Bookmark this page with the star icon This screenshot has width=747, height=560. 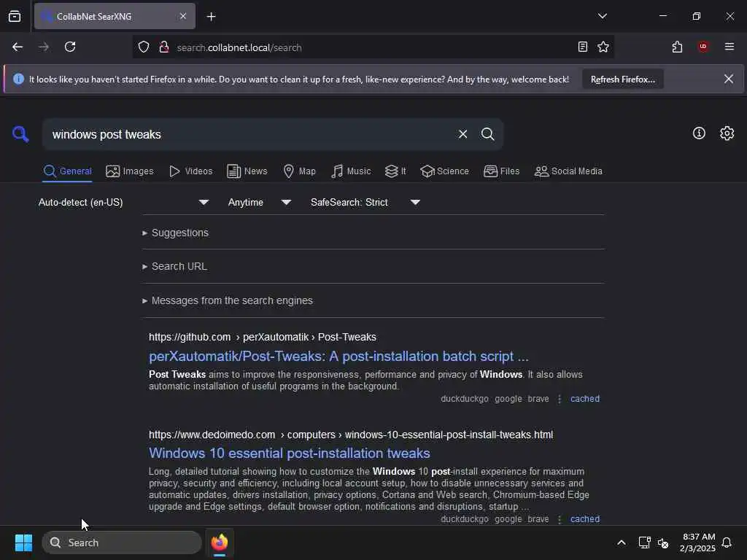603,47
